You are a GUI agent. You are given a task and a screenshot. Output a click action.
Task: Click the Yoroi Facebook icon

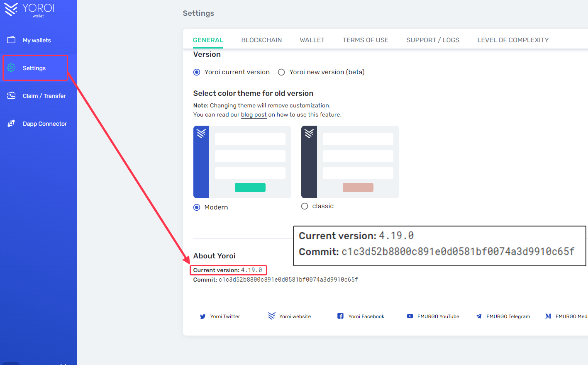[340, 316]
